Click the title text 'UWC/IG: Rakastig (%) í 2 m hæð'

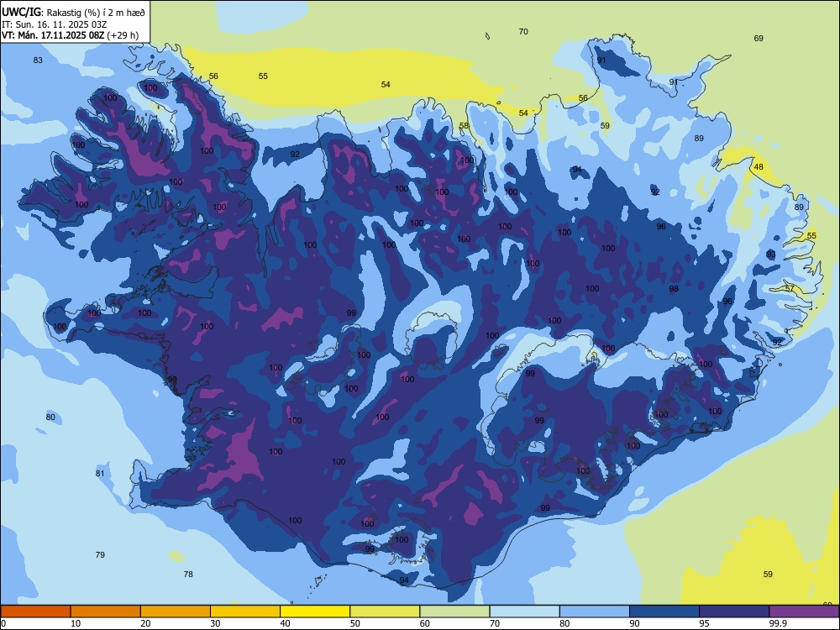pos(73,12)
